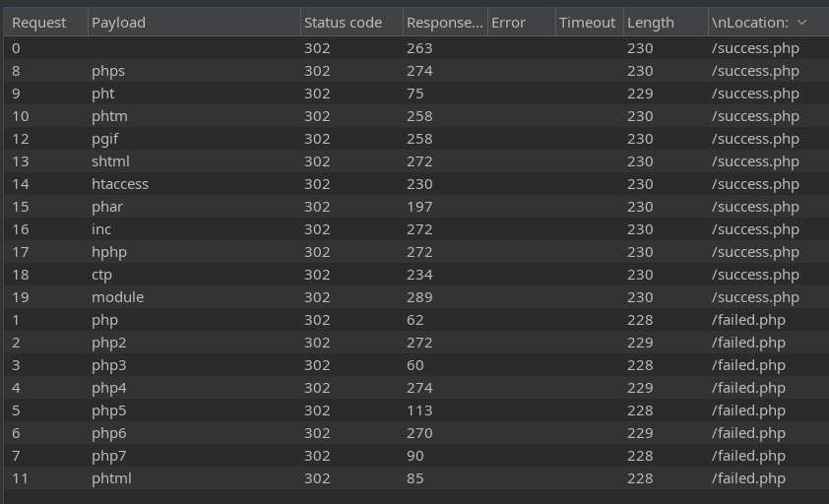Click response time value 62

pos(415,320)
